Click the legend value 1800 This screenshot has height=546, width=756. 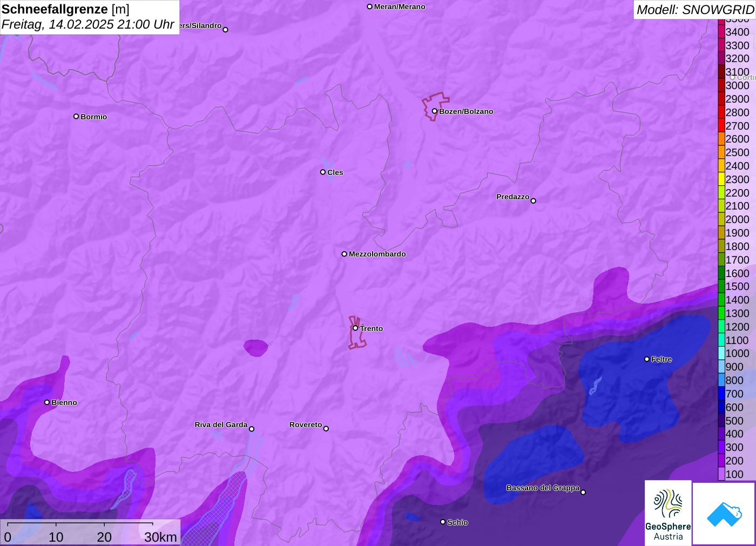pos(737,246)
